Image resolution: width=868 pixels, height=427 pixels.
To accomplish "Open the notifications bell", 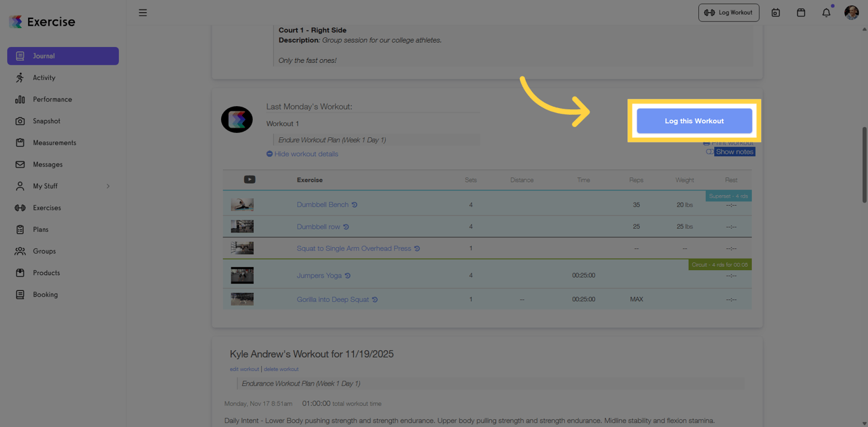I will [826, 13].
